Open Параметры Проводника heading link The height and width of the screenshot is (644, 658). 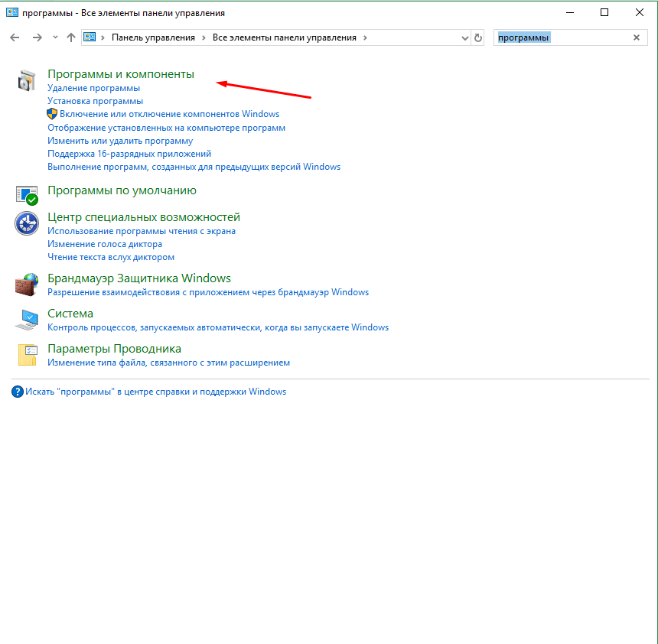point(114,349)
